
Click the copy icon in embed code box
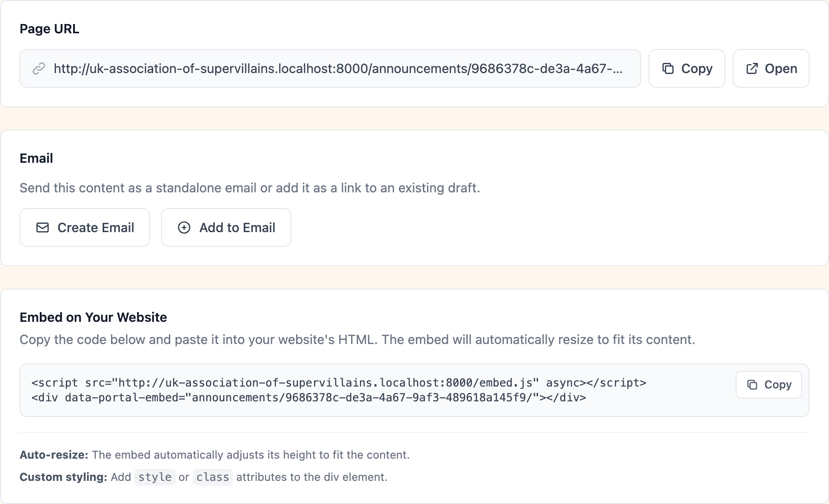(753, 385)
